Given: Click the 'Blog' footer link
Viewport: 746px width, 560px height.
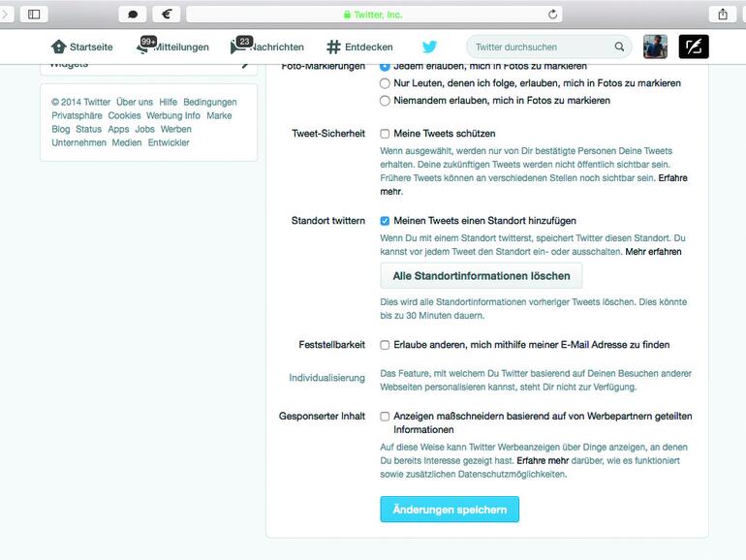Looking at the screenshot, I should [60, 129].
